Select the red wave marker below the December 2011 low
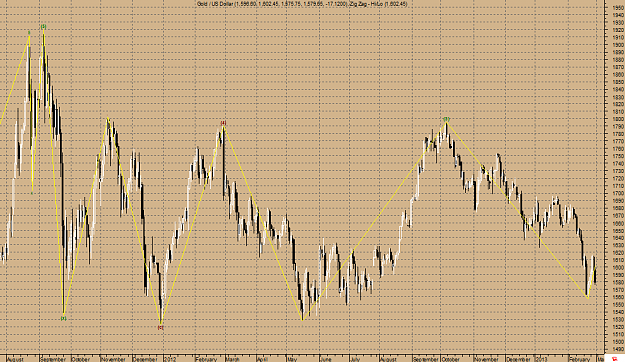This screenshot has height=362, width=625. (160, 328)
